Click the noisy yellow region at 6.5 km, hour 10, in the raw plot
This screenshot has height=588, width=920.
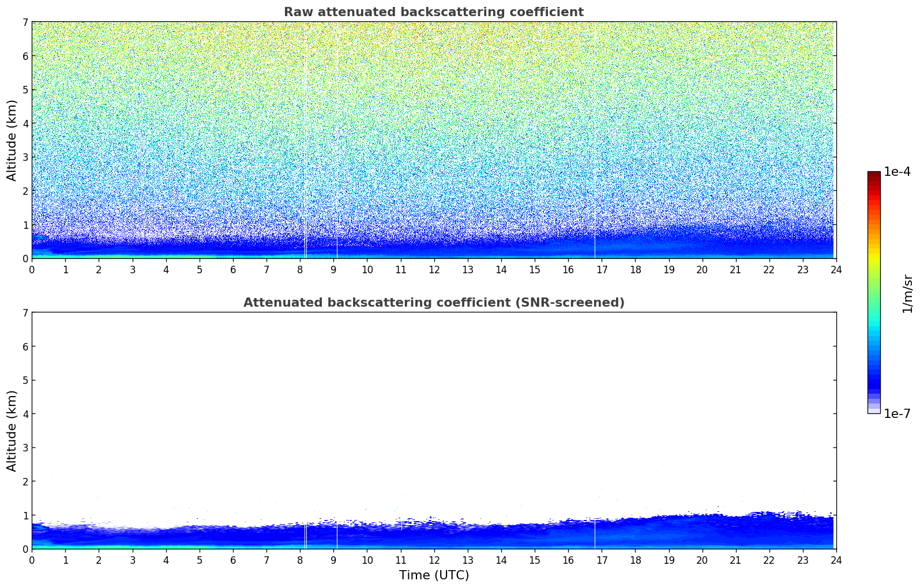(367, 39)
